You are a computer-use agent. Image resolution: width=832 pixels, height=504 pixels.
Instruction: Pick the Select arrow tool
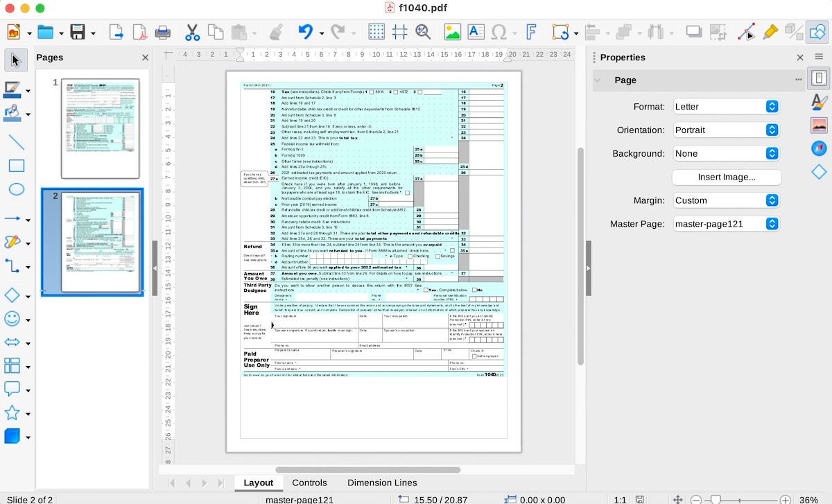[16, 60]
